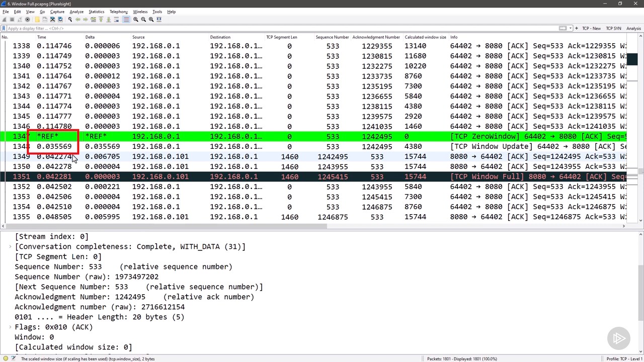Select the TCP Window Full packet 1351
The width and height of the screenshot is (644, 362).
click(314, 176)
